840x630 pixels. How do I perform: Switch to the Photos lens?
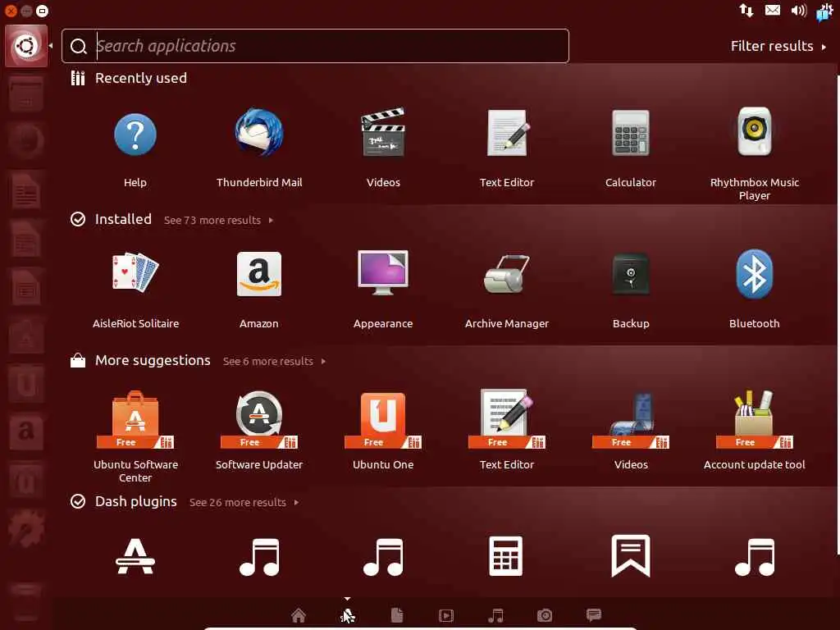pyautogui.click(x=545, y=615)
